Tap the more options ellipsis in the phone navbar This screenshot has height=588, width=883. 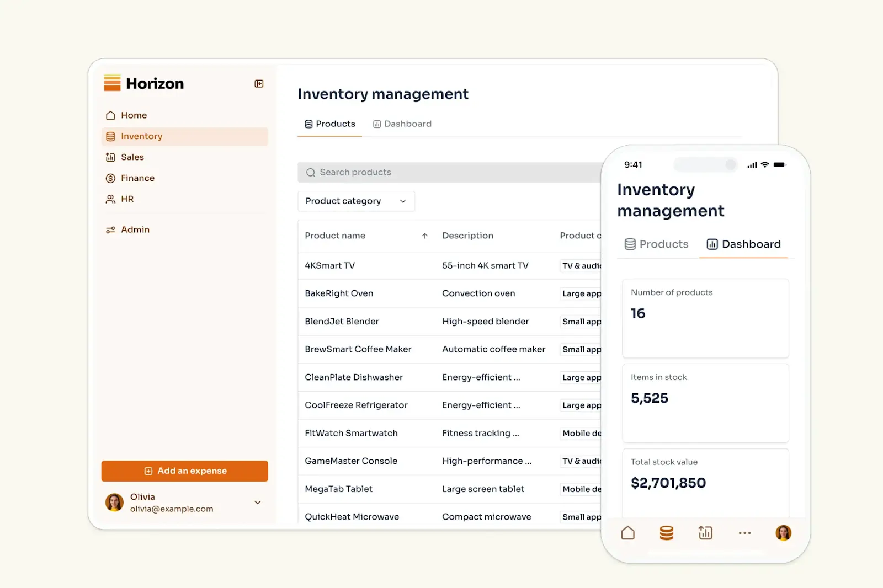744,533
